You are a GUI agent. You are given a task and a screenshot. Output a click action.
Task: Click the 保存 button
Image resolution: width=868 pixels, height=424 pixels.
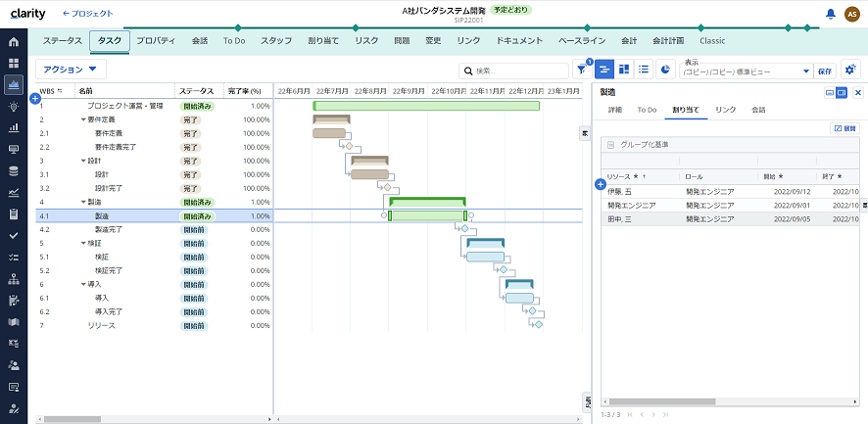point(825,71)
